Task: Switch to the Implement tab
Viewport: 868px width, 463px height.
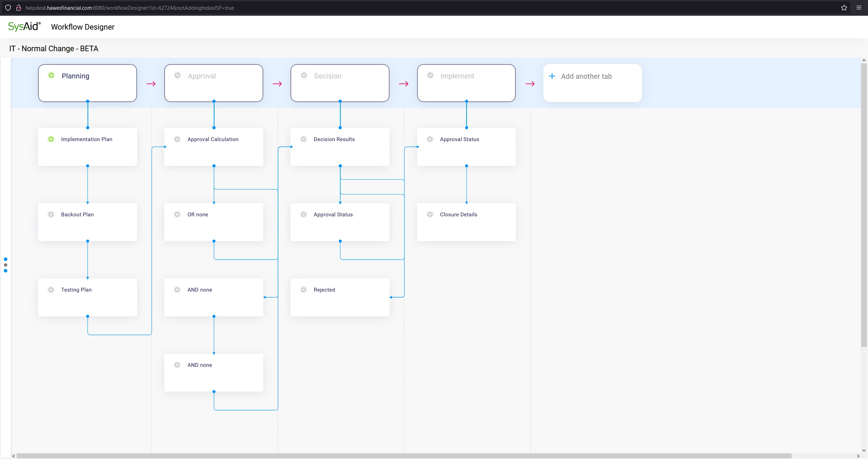Action: pyautogui.click(x=466, y=83)
